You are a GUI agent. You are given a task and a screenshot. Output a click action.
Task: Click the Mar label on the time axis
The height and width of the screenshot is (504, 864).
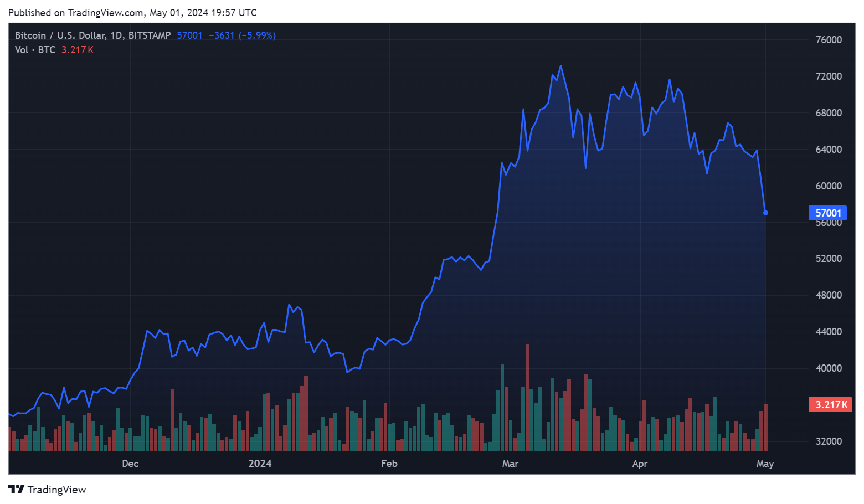coord(510,464)
